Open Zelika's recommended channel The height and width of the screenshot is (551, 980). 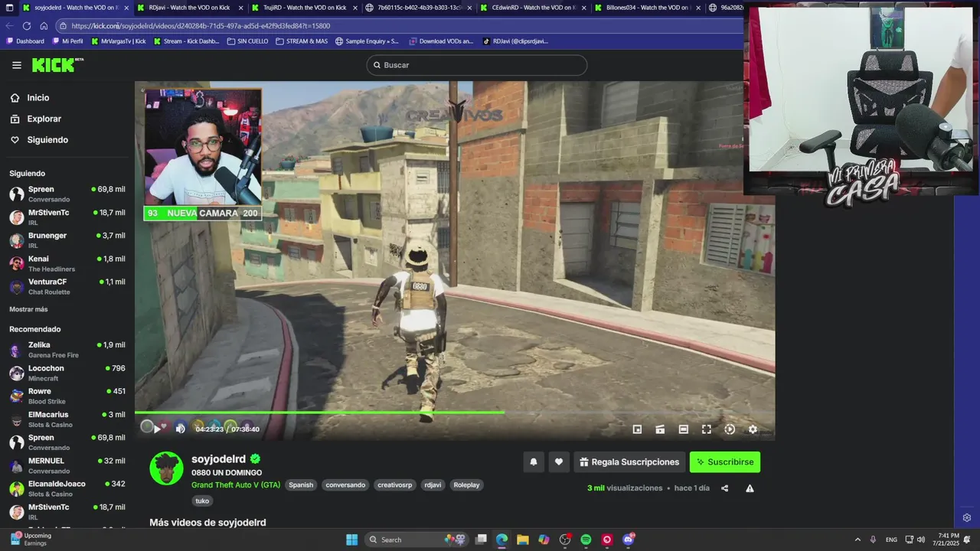tap(67, 350)
